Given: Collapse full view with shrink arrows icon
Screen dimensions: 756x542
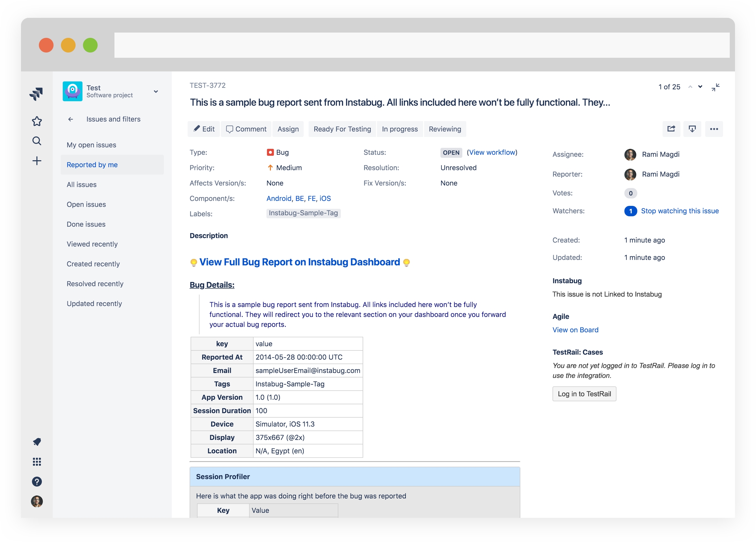Looking at the screenshot, I should point(715,87).
